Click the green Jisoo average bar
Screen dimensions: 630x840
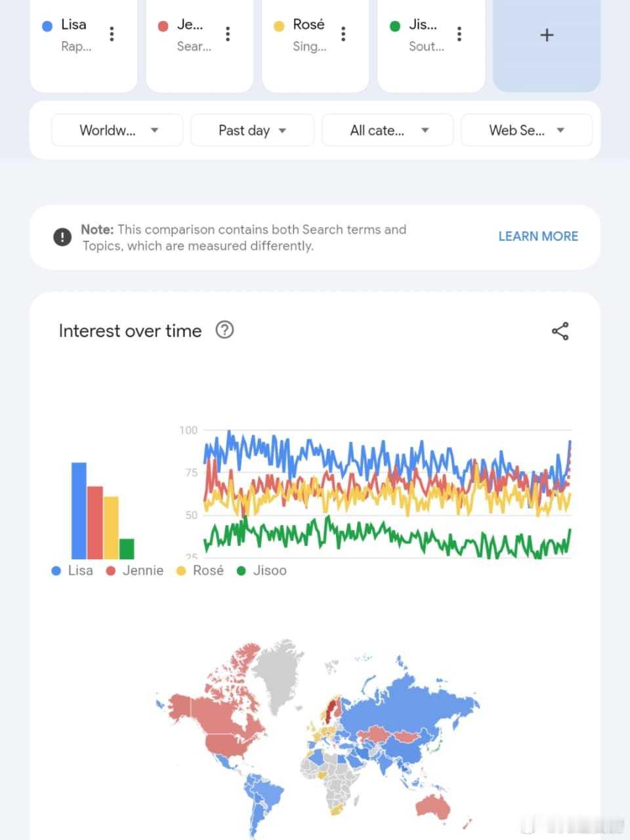pos(127,549)
